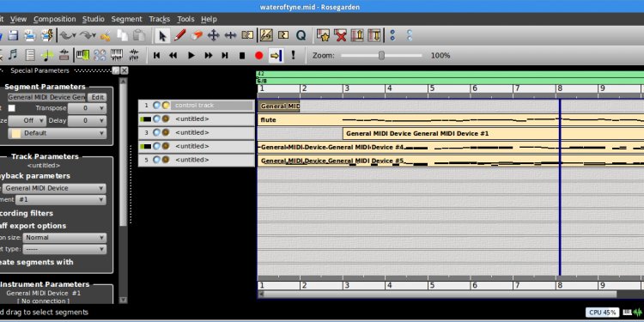This screenshot has height=322, width=644.
Task: Open the synth plugin manager icon
Action: pos(100,55)
